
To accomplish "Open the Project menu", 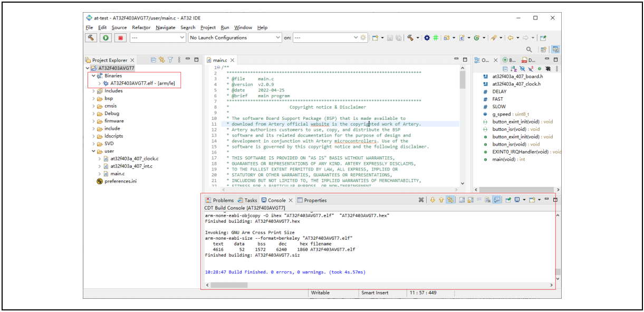I will click(208, 27).
